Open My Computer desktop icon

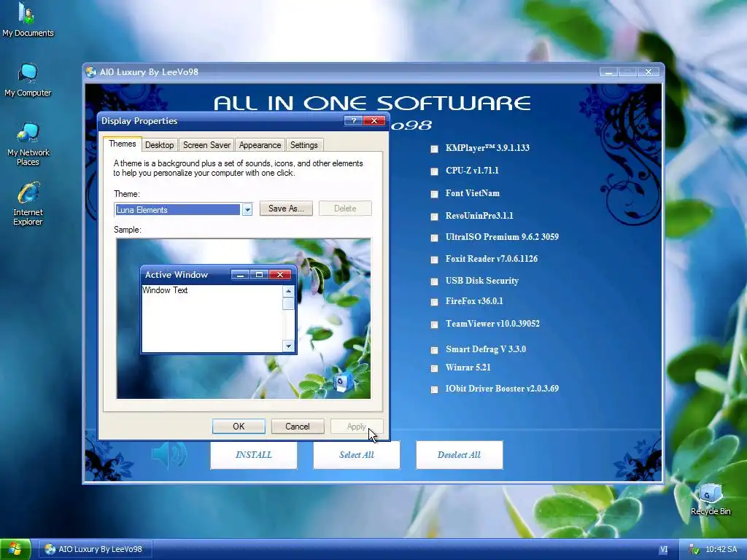[28, 79]
